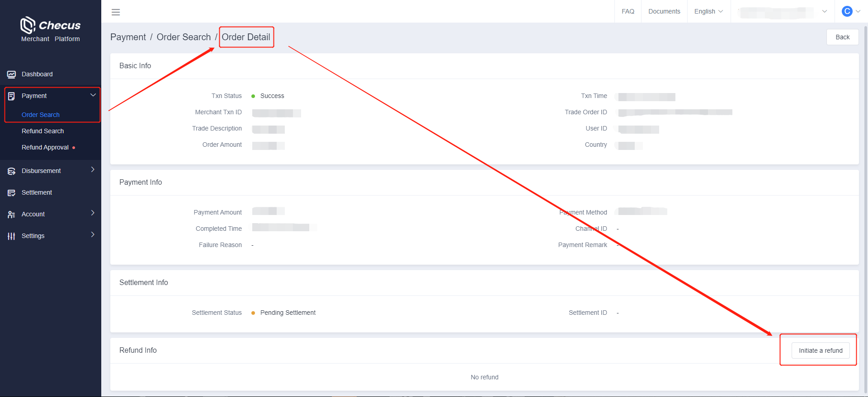The image size is (868, 397).
Task: Open the FAQ link in header
Action: 628,11
